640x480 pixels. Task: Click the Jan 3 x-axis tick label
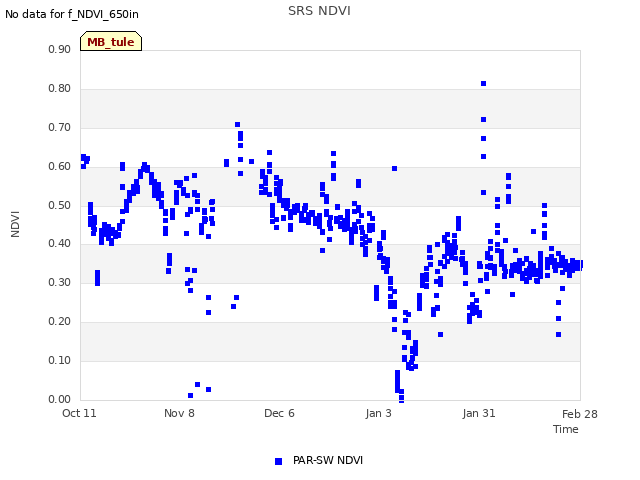coord(378,413)
